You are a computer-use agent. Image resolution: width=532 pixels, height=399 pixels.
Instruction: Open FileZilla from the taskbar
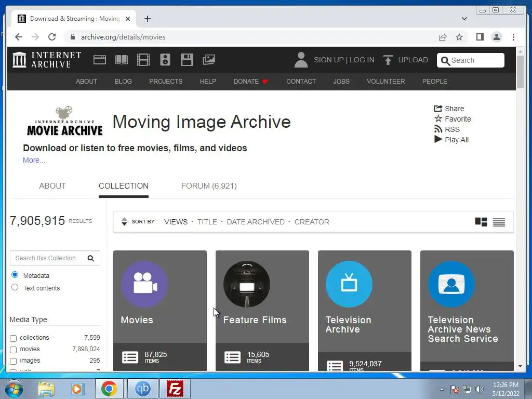[x=175, y=389]
